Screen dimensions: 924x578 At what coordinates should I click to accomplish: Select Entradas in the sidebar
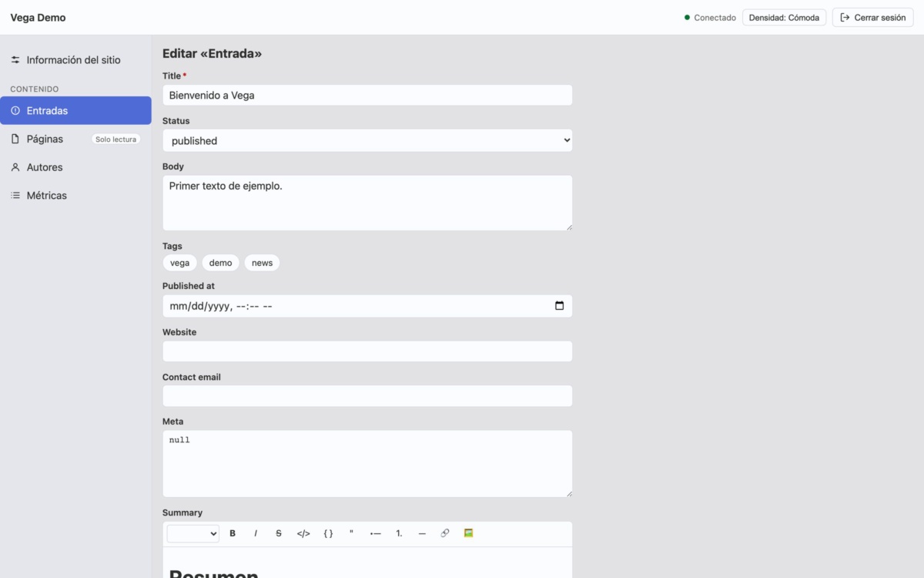pos(75,110)
